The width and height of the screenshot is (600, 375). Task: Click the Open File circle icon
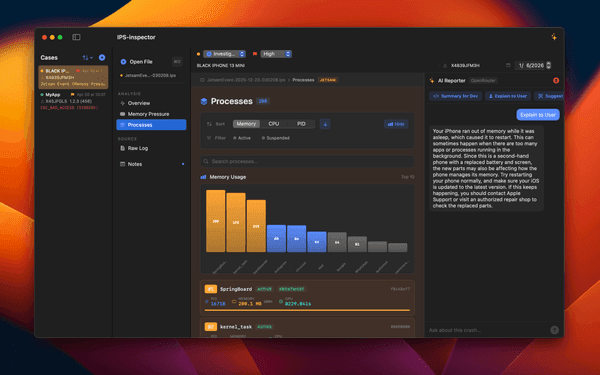point(123,62)
